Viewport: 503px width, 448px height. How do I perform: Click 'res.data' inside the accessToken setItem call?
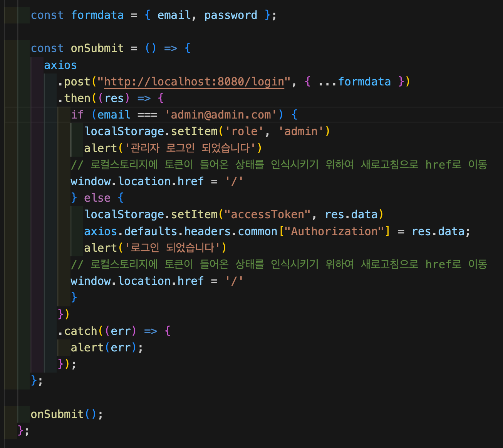351,214
